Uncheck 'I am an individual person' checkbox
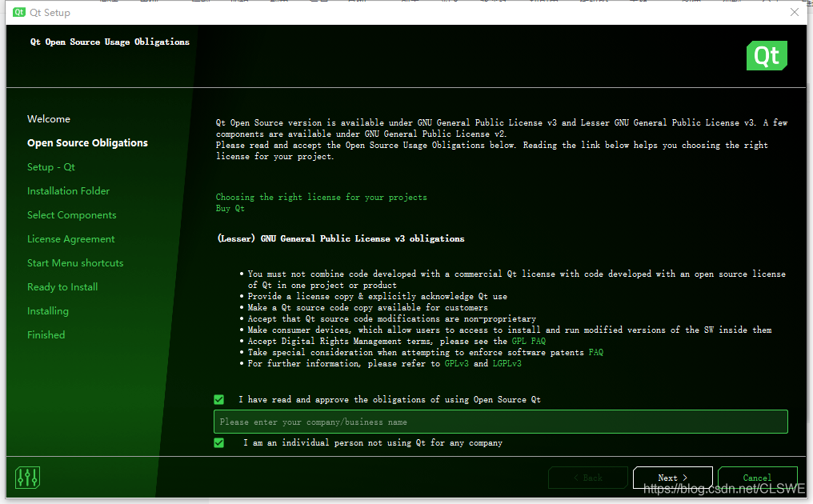Image resolution: width=813 pixels, height=504 pixels. coord(218,442)
